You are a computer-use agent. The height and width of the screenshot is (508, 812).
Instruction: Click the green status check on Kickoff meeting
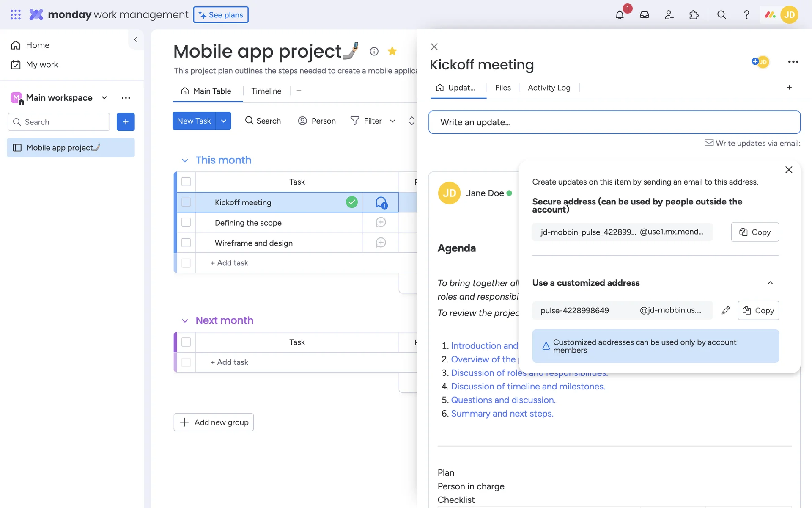point(351,202)
